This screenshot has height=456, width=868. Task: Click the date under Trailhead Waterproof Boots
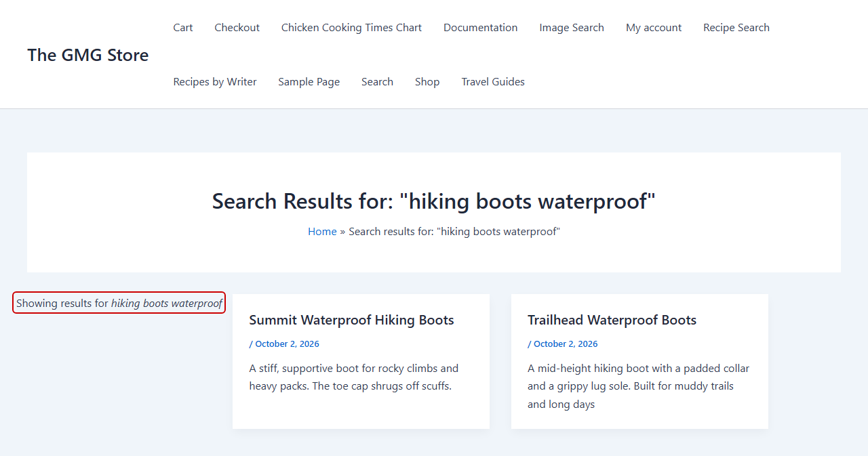tap(566, 344)
